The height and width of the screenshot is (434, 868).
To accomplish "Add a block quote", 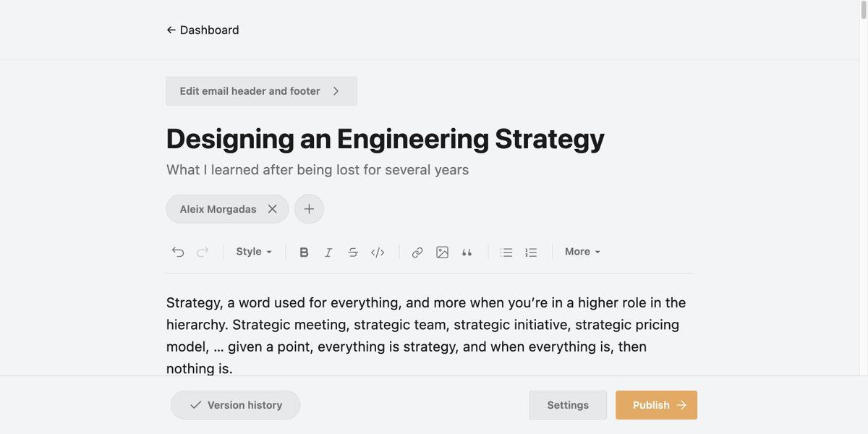I will (x=467, y=252).
